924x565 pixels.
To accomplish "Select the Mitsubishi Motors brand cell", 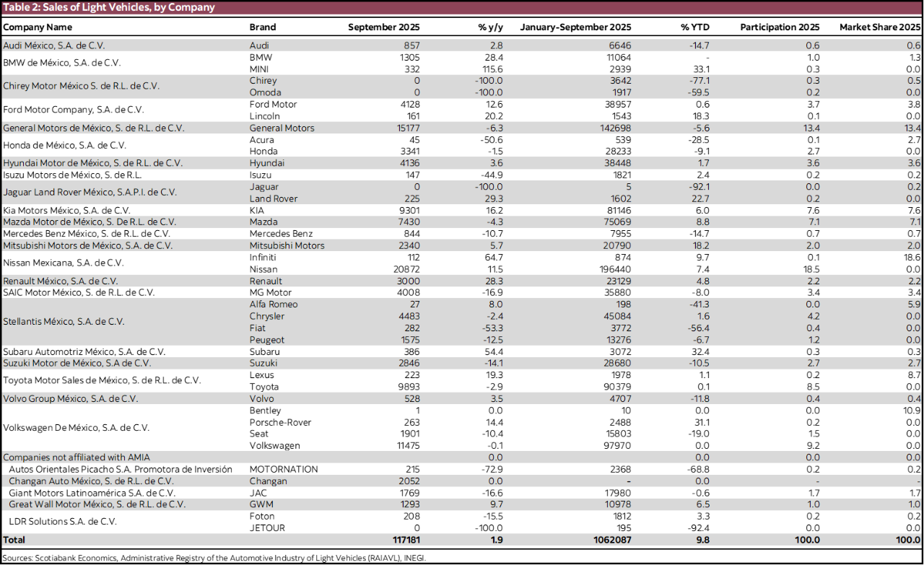I will click(287, 245).
